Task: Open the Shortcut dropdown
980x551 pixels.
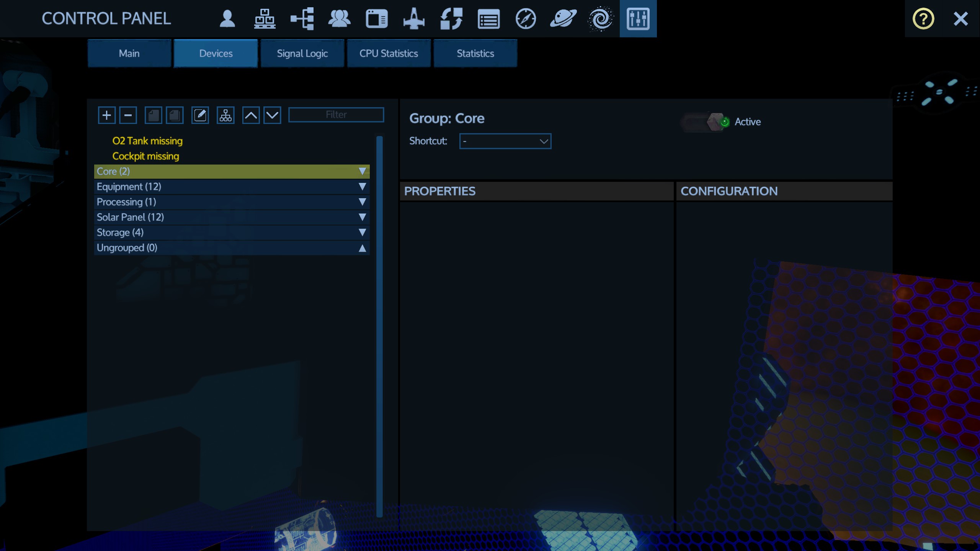Action: 505,141
